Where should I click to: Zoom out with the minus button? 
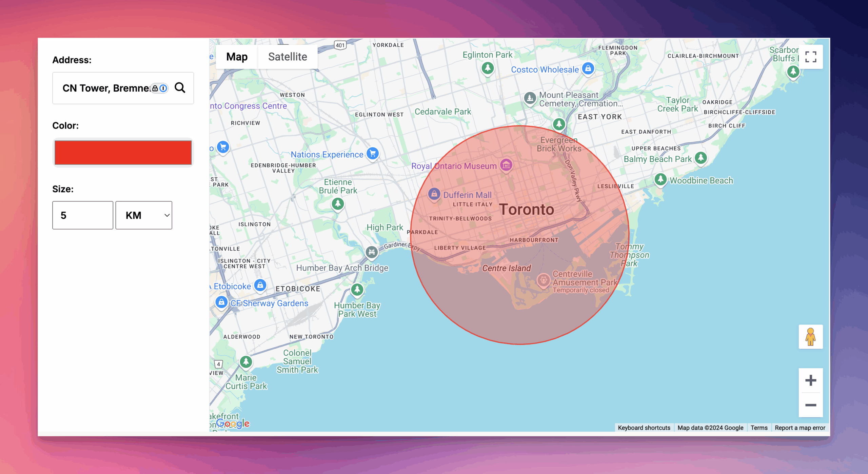tap(810, 405)
